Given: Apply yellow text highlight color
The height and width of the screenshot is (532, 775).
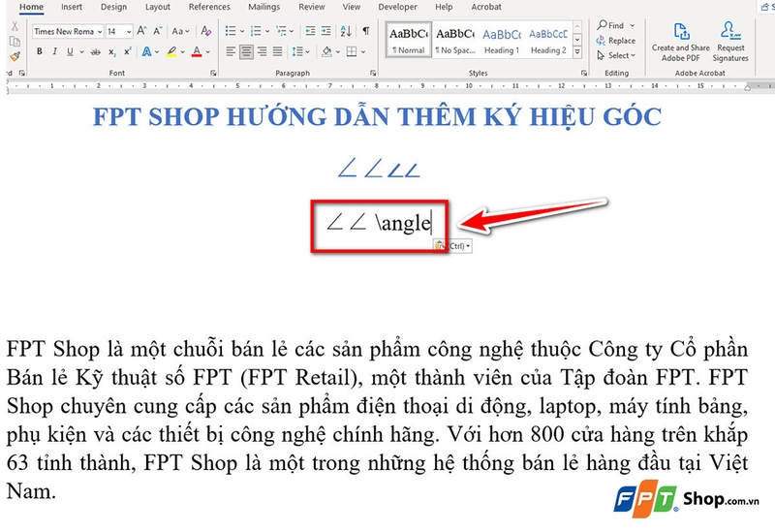Looking at the screenshot, I should point(171,51).
